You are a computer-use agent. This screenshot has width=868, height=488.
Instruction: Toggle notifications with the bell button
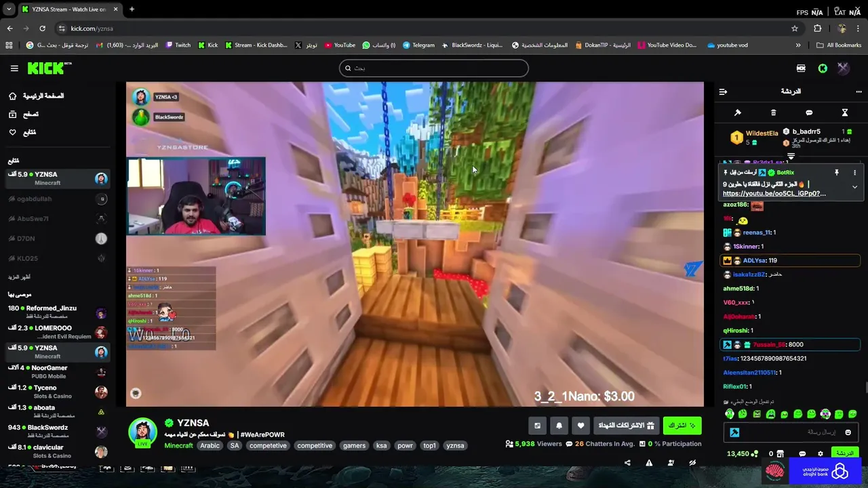559,426
